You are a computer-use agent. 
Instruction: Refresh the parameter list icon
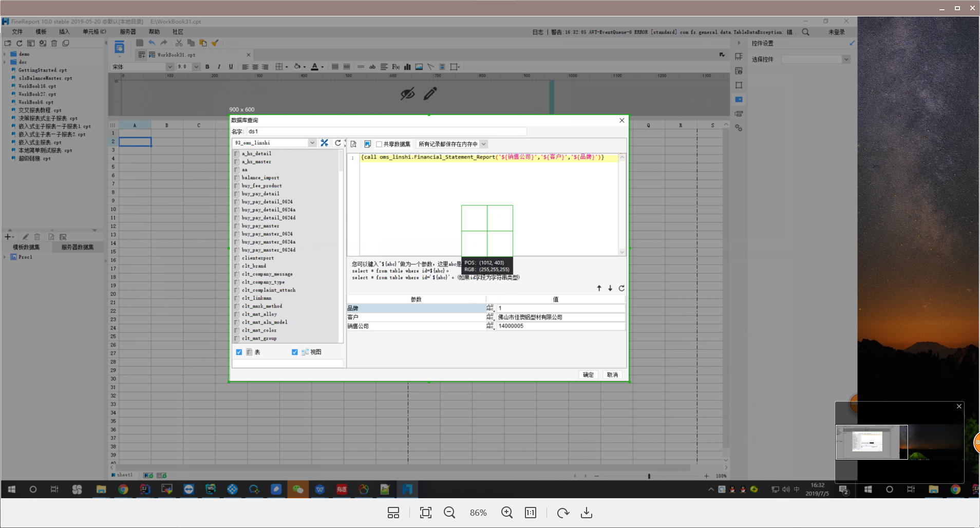[x=621, y=288]
